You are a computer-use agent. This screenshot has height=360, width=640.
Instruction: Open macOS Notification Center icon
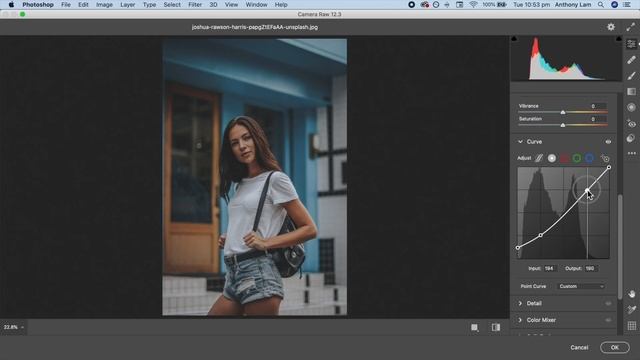[x=627, y=5]
